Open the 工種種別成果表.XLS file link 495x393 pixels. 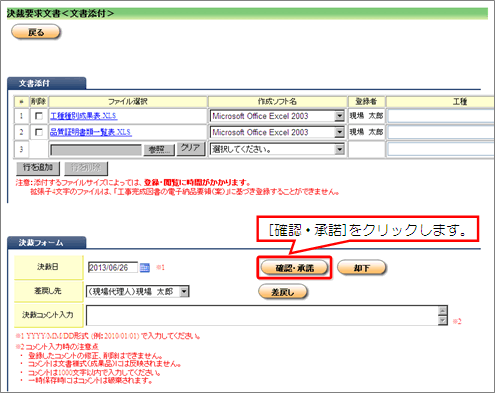(83, 116)
